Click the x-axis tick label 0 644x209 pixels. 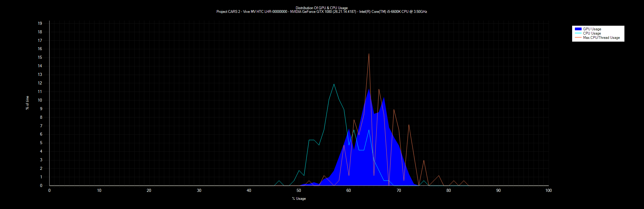[49, 190]
